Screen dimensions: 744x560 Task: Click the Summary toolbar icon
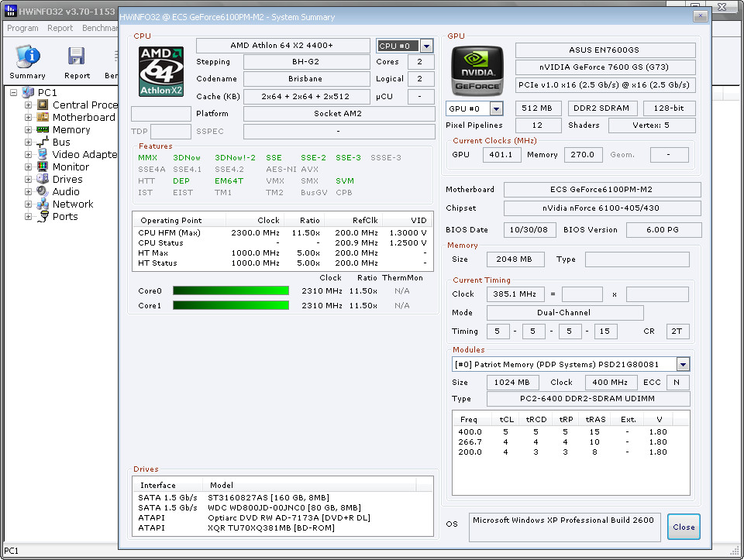pos(28,56)
